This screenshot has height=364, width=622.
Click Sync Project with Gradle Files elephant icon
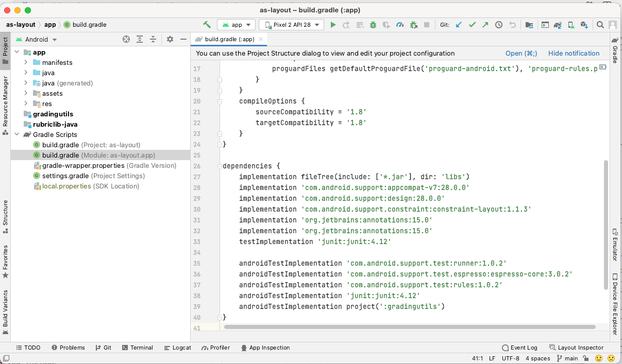coord(558,25)
